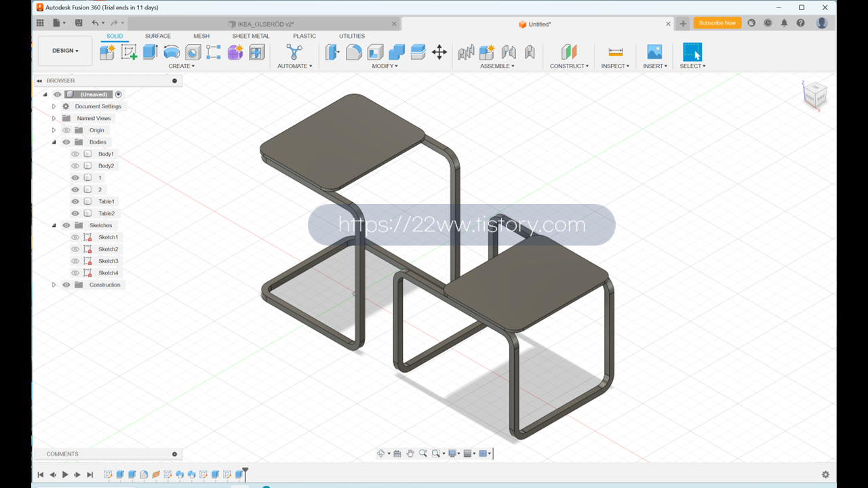Open the Extensions icon next to Subscribe Now
The image size is (868, 488).
click(751, 23)
